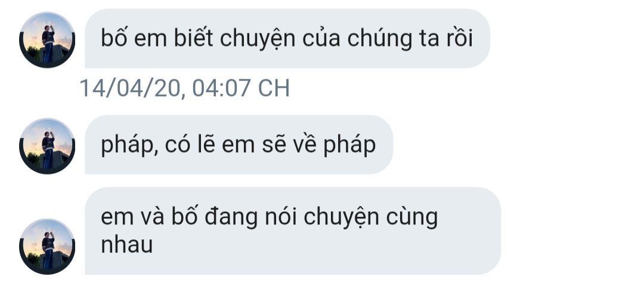Click 'bố em' at start of first message
The image size is (644, 283).
[134, 38]
